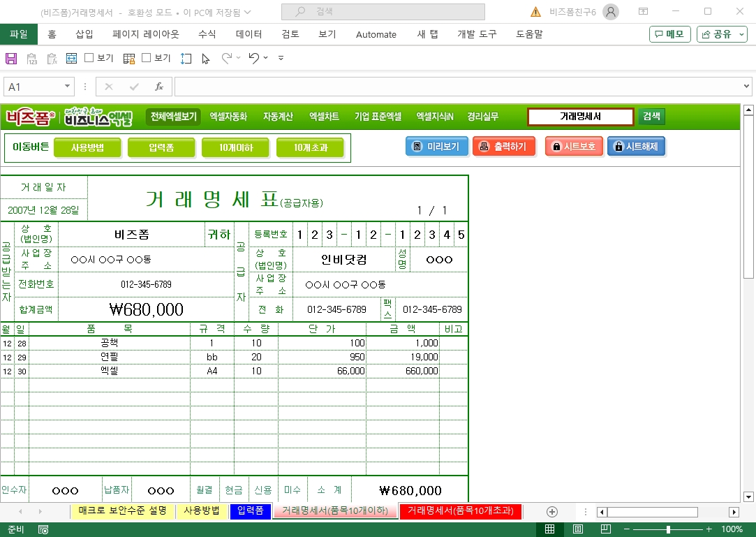Click the new sheet plus icon

552,511
